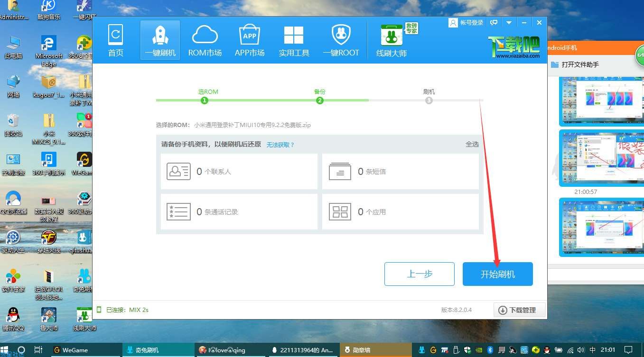Select the 网络 desktop icon
The image size is (644, 357).
pos(13,86)
